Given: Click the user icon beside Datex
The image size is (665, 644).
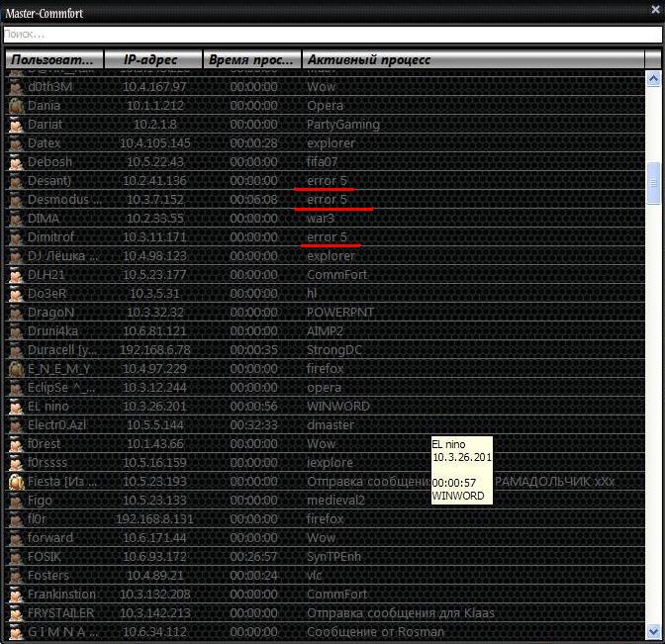Looking at the screenshot, I should (x=16, y=143).
